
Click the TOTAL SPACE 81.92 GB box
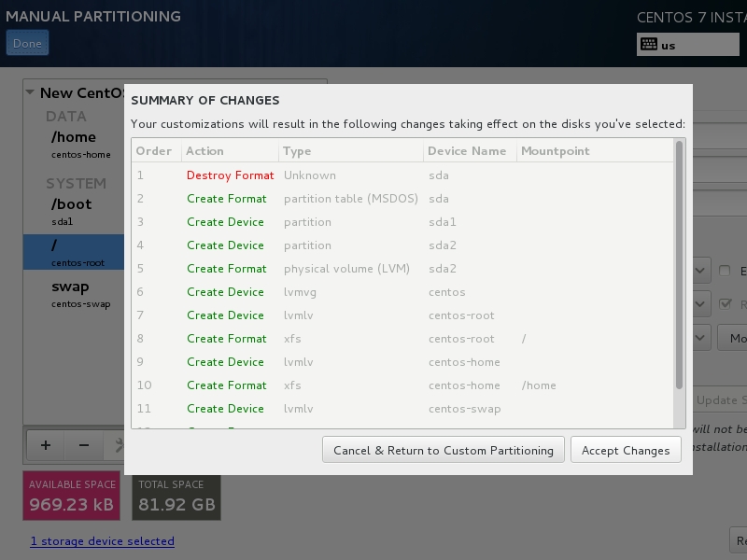point(176,497)
